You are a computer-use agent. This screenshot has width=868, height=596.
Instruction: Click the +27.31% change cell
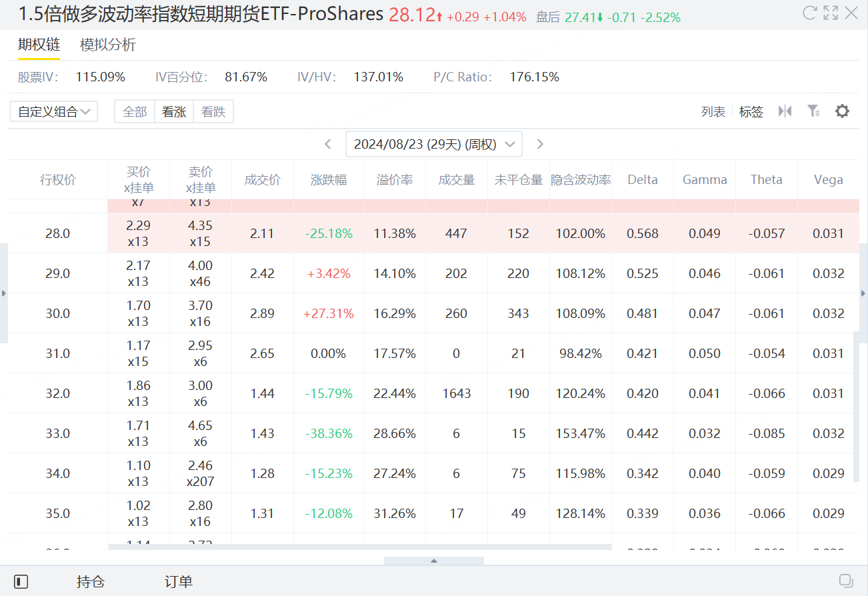pyautogui.click(x=329, y=313)
